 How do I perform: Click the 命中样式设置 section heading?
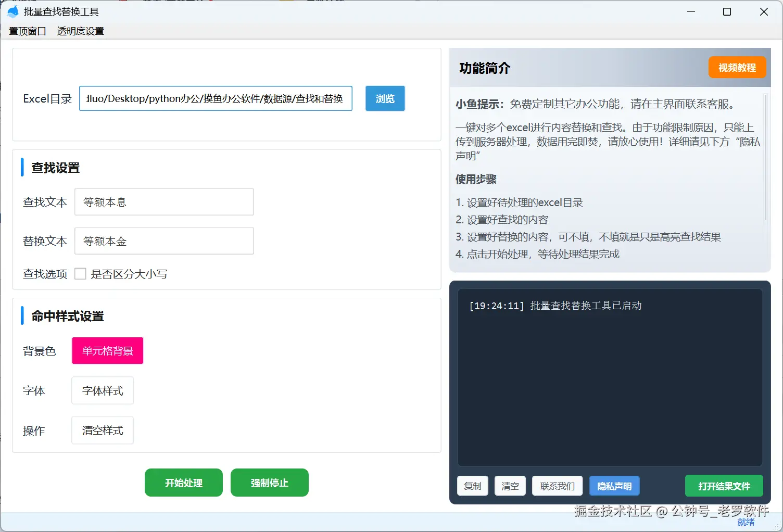(x=68, y=316)
